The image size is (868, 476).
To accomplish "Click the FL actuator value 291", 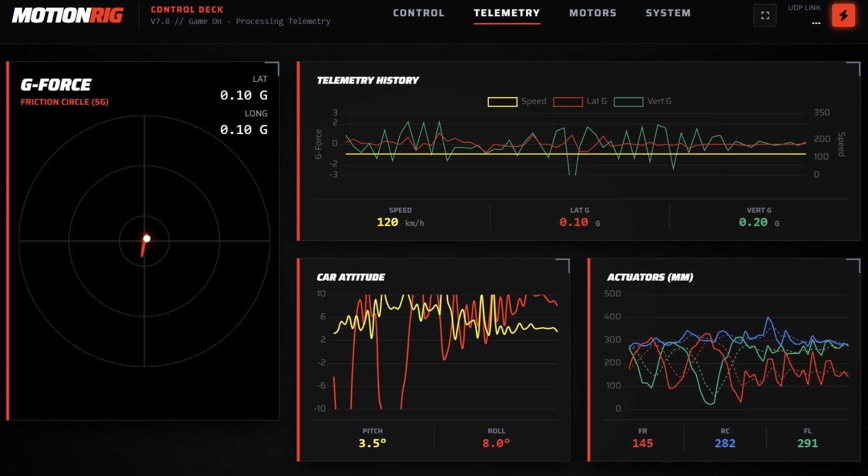I will click(807, 443).
